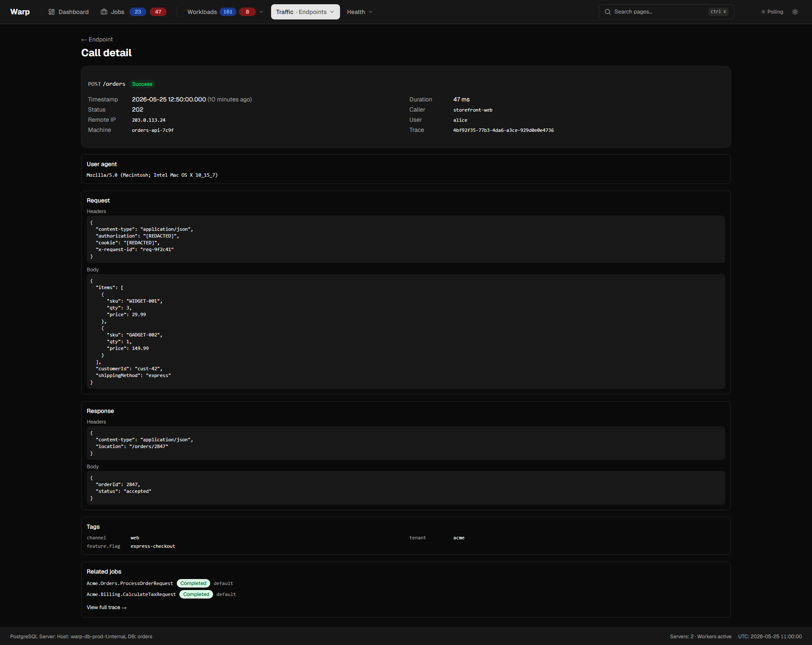The height and width of the screenshot is (645, 812).
Task: Select the remote IP 203.0.113.24
Action: [x=148, y=120]
